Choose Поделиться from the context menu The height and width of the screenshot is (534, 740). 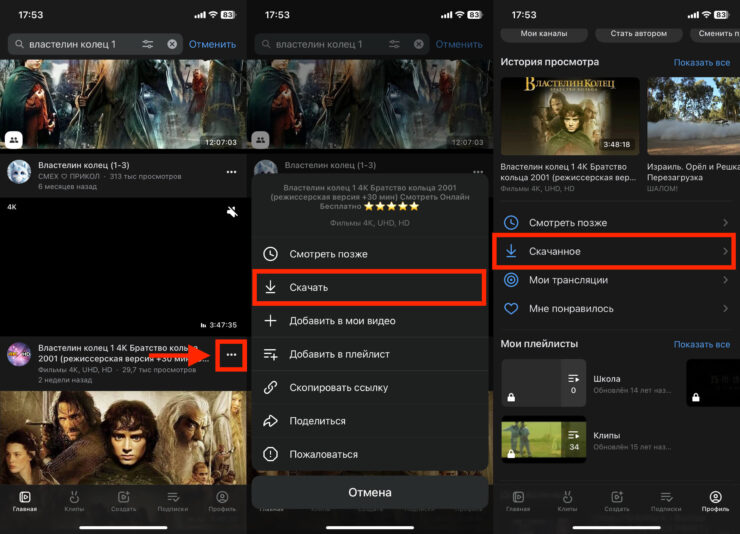click(369, 421)
